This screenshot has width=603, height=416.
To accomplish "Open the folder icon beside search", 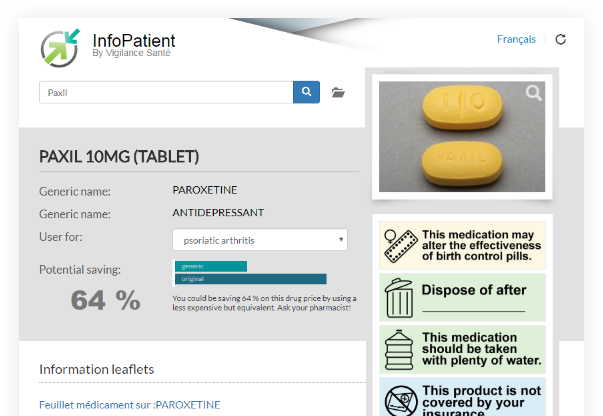I will (x=338, y=92).
